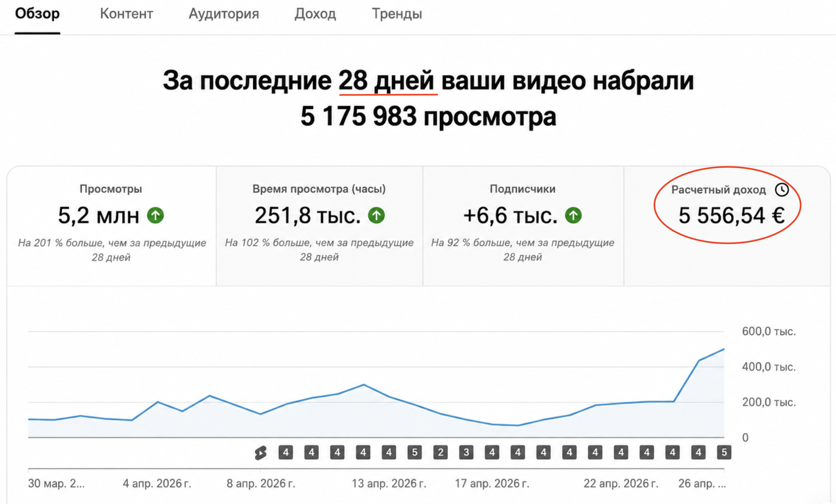Click the 251,8 тыс. watch time value

point(308,215)
